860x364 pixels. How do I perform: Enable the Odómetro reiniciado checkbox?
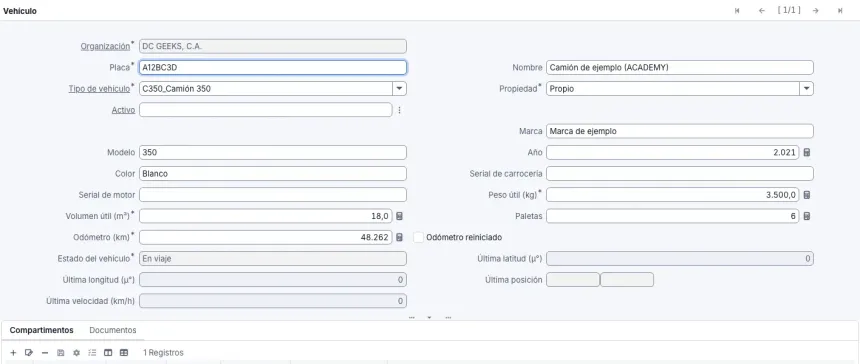(x=418, y=237)
